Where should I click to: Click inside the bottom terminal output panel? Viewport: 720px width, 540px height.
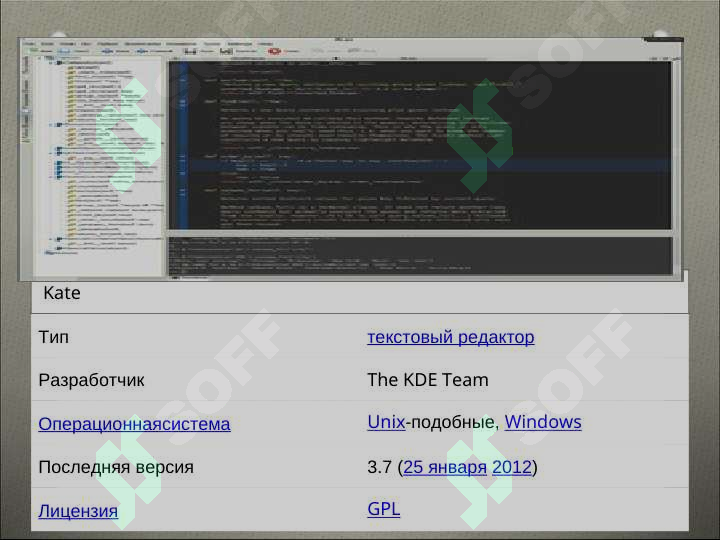coord(420,255)
